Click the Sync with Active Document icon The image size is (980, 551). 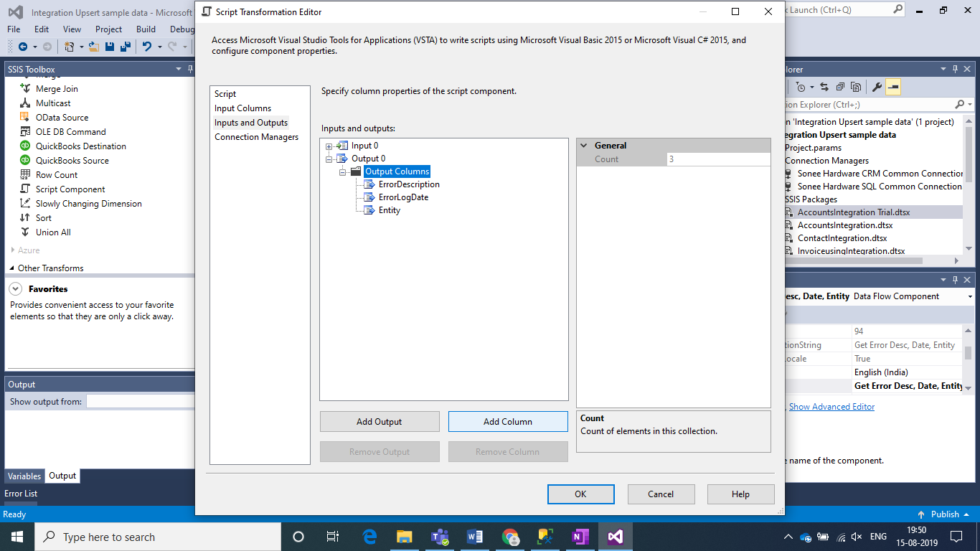(824, 88)
